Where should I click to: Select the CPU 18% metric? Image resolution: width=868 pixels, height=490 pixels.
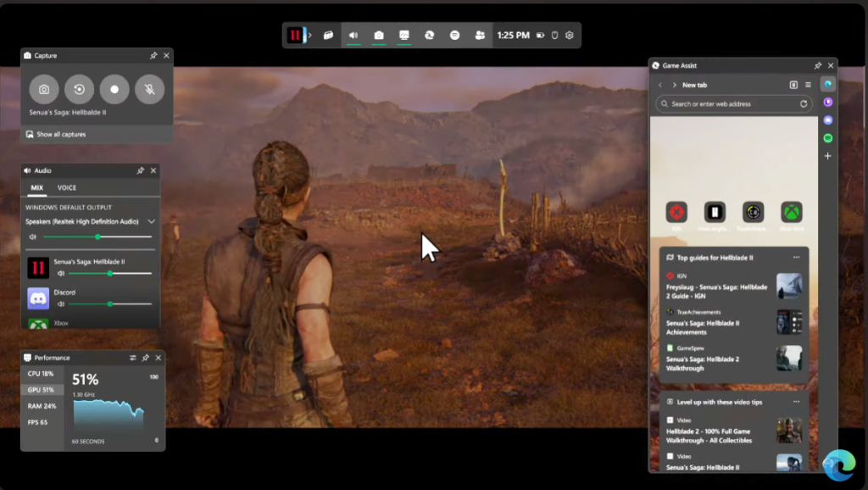point(41,374)
